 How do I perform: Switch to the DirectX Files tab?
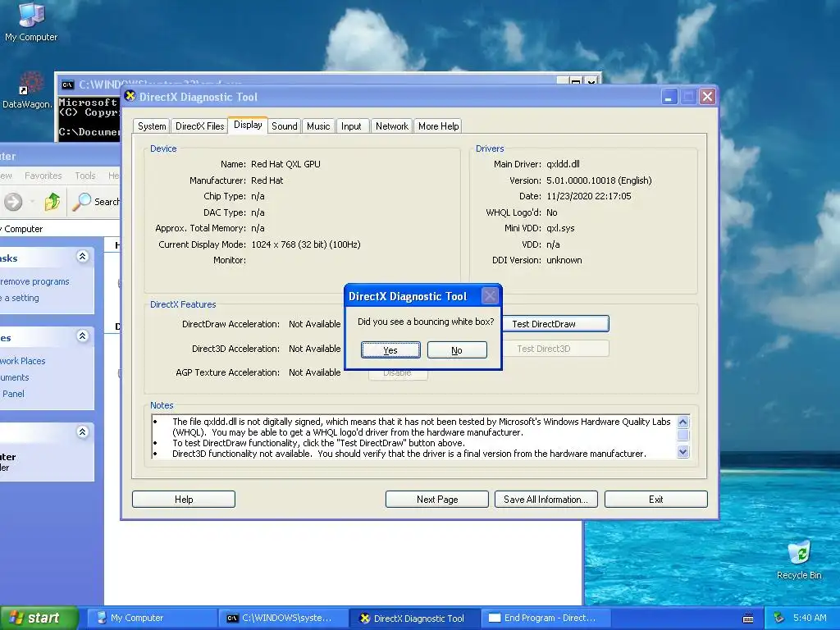click(x=200, y=126)
